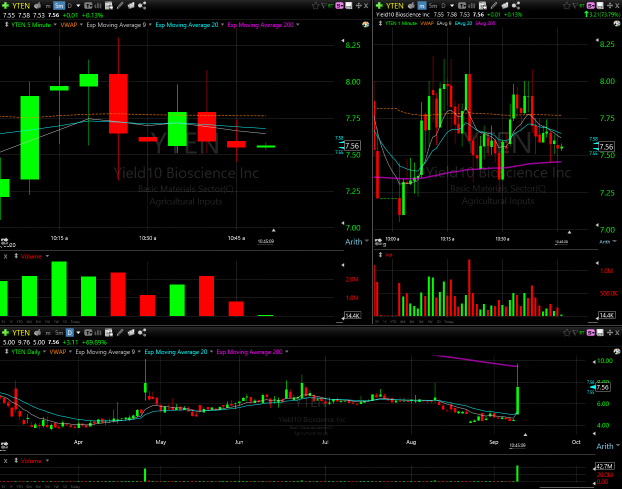Click the 7.56 price marker on top-left axis
The image size is (622, 489).
351,146
